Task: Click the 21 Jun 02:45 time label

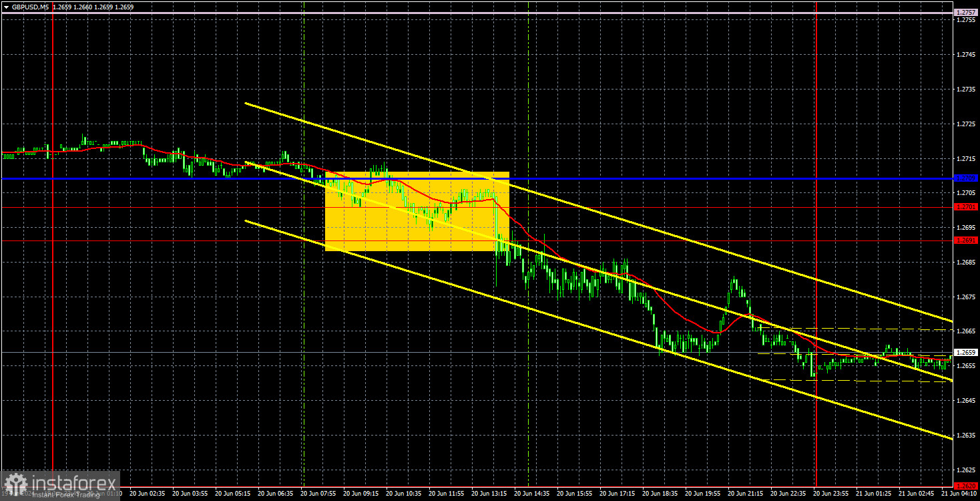Action: [915, 494]
